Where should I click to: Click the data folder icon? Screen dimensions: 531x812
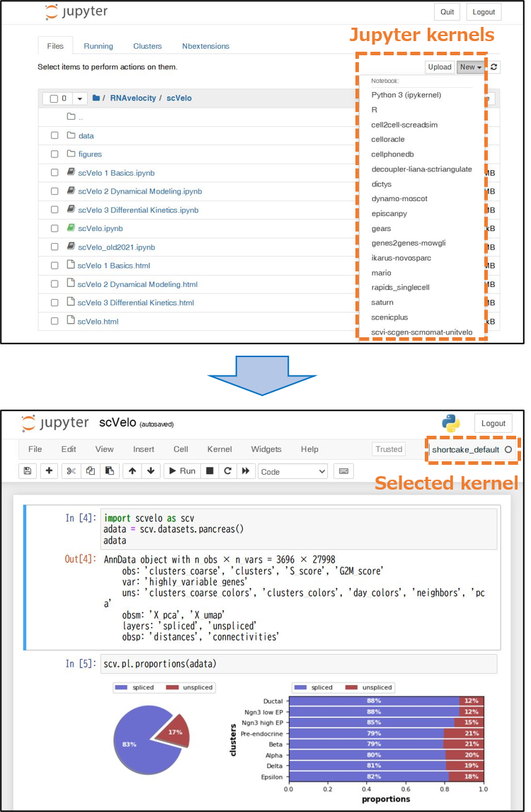pyautogui.click(x=71, y=135)
